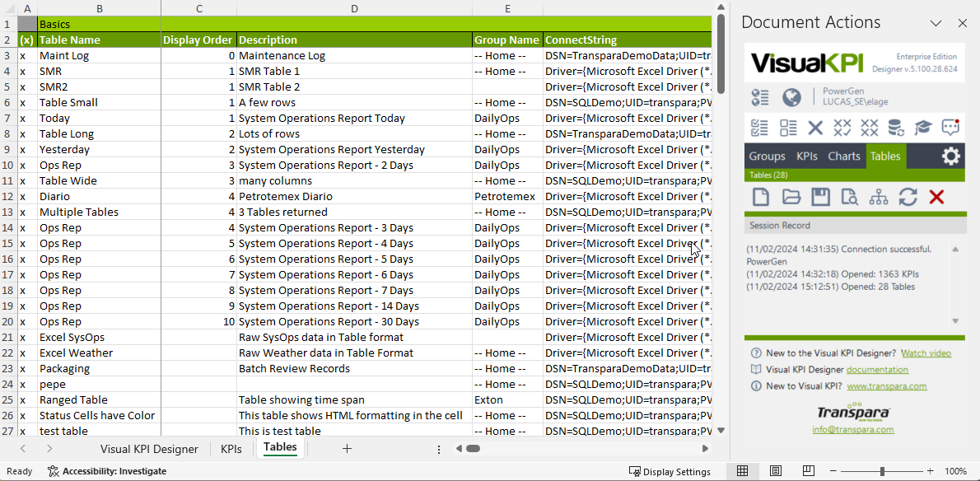This screenshot has width=980, height=481.
Task: Add a new sheet with the plus button
Action: tap(347, 449)
